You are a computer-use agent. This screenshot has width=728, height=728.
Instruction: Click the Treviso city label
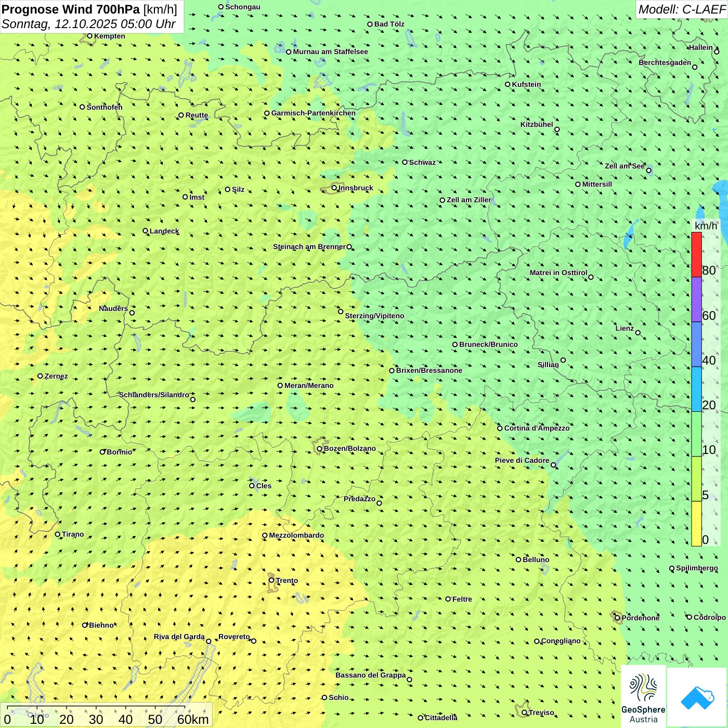click(x=541, y=712)
